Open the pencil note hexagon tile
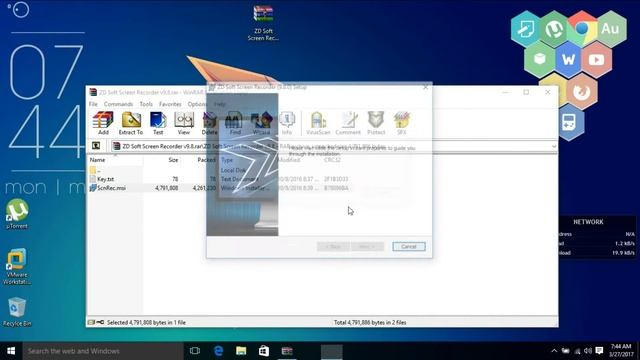This screenshot has width=640, height=360. tap(526, 29)
